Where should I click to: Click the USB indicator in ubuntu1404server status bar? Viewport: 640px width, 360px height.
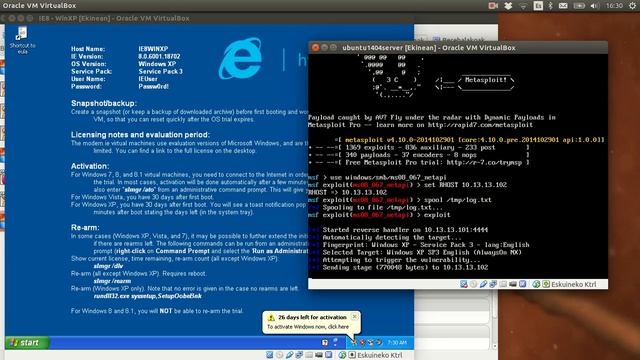(x=483, y=284)
